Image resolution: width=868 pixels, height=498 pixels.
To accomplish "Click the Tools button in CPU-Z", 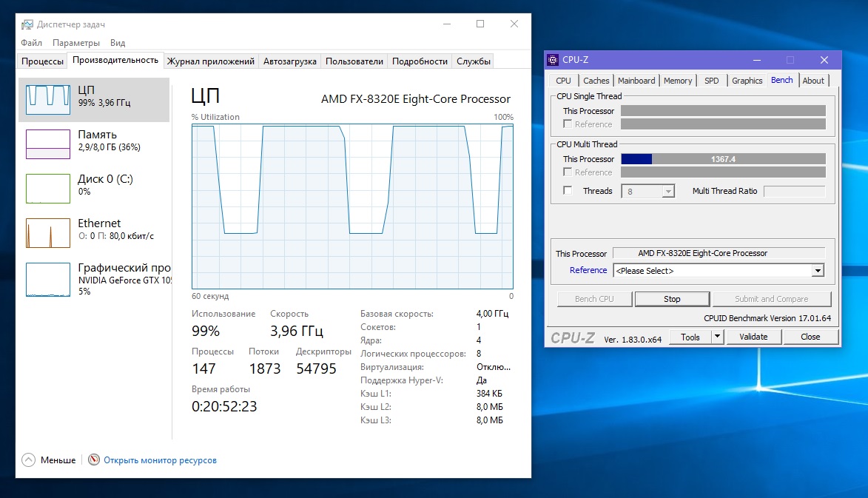I will (690, 337).
